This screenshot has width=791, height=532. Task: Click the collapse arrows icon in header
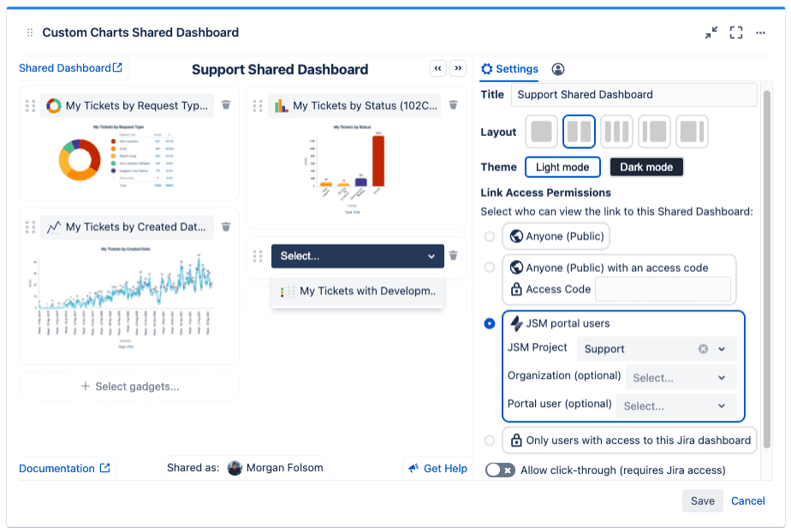point(711,33)
